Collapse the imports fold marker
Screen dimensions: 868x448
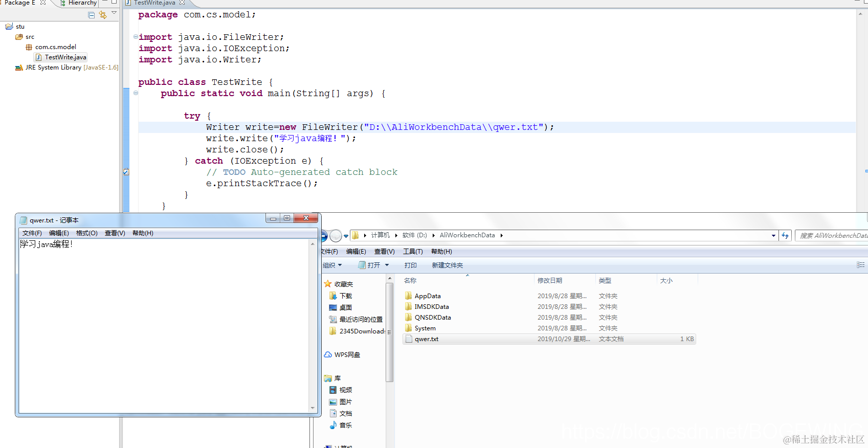[x=136, y=37]
